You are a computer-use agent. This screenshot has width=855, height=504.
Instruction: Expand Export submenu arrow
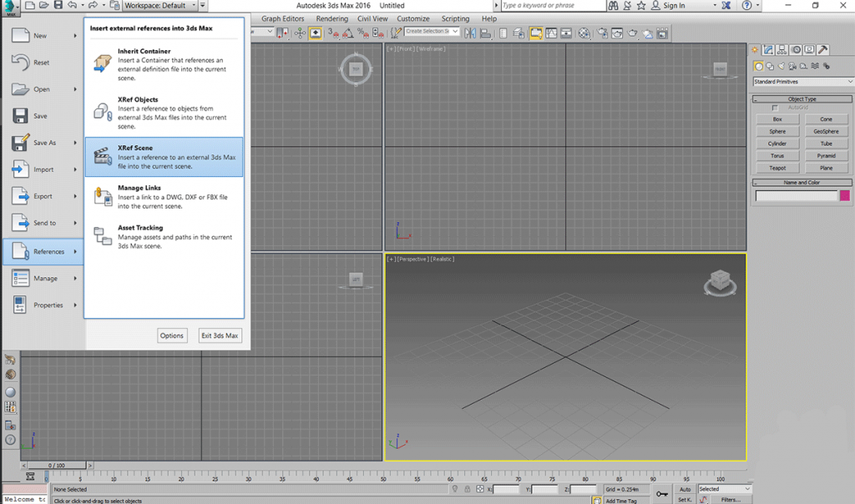(x=75, y=196)
